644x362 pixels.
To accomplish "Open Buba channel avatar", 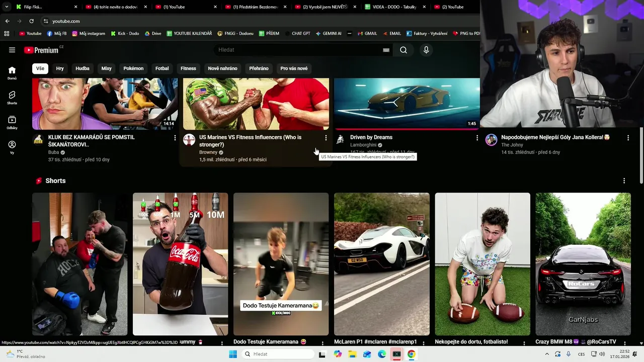I will [x=38, y=140].
